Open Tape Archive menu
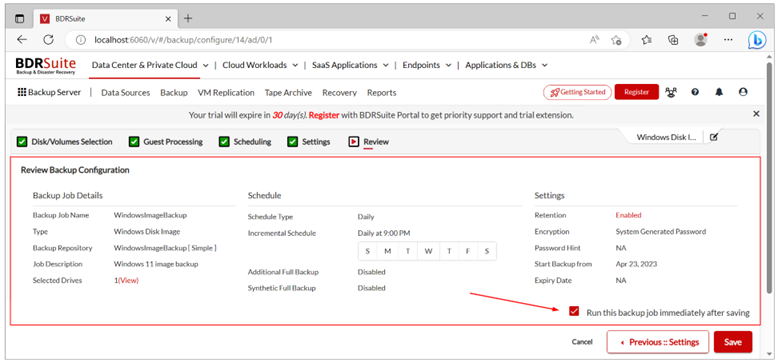Viewport: 778px width, 363px height. pos(288,93)
